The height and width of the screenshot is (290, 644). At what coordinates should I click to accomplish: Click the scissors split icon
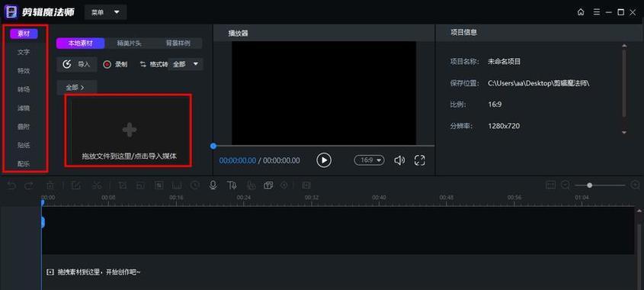(x=97, y=185)
